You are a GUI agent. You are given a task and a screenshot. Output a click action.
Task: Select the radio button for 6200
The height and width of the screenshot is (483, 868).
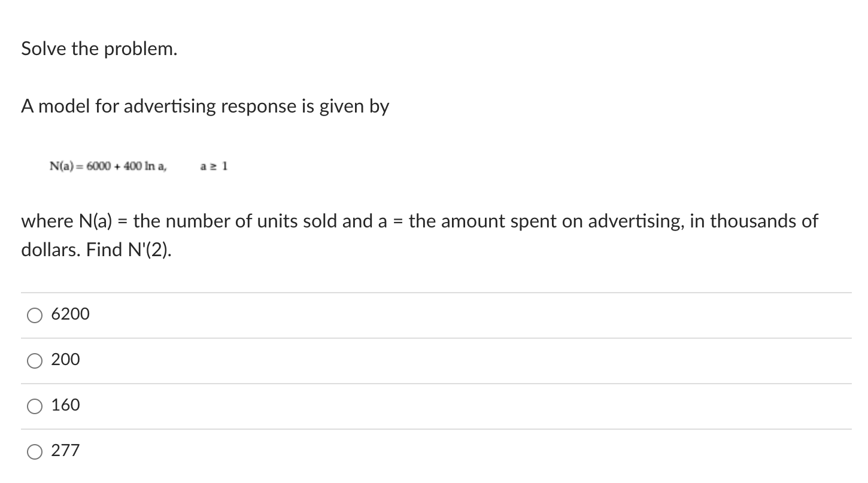click(x=34, y=314)
